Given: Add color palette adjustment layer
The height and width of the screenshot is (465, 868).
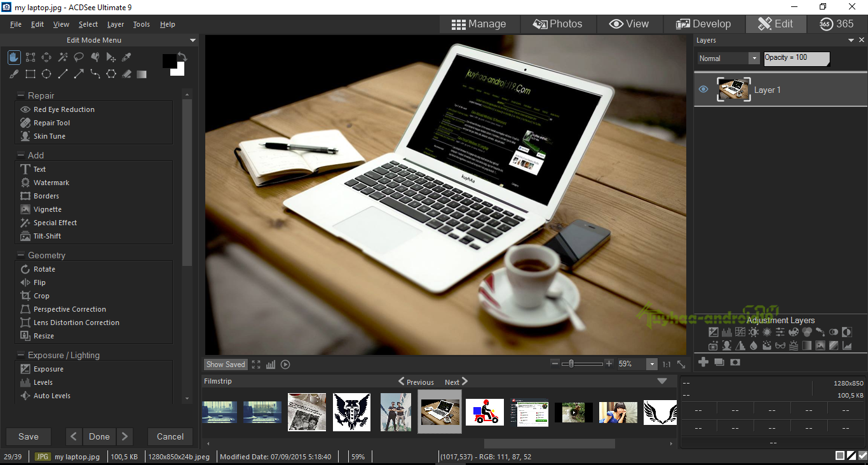Looking at the screenshot, I should [x=794, y=332].
